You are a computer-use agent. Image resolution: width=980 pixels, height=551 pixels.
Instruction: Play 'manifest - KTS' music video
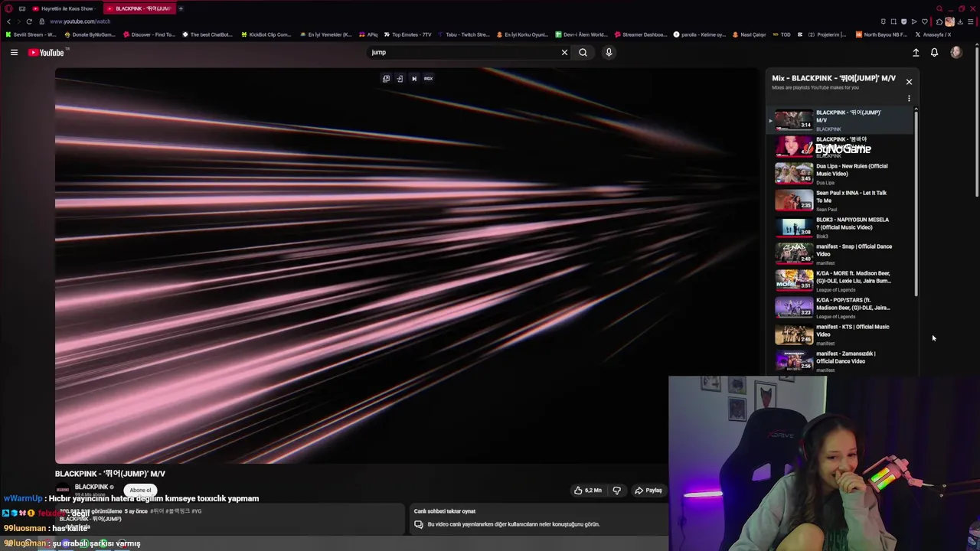(842, 334)
